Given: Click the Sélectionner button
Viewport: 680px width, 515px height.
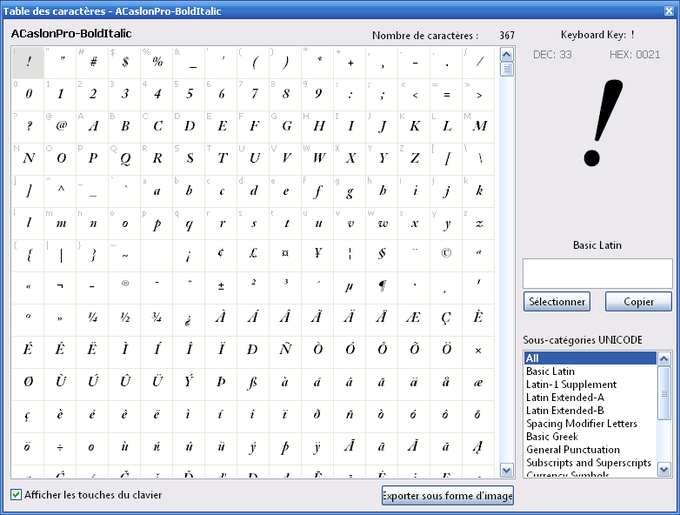Looking at the screenshot, I should [x=556, y=301].
